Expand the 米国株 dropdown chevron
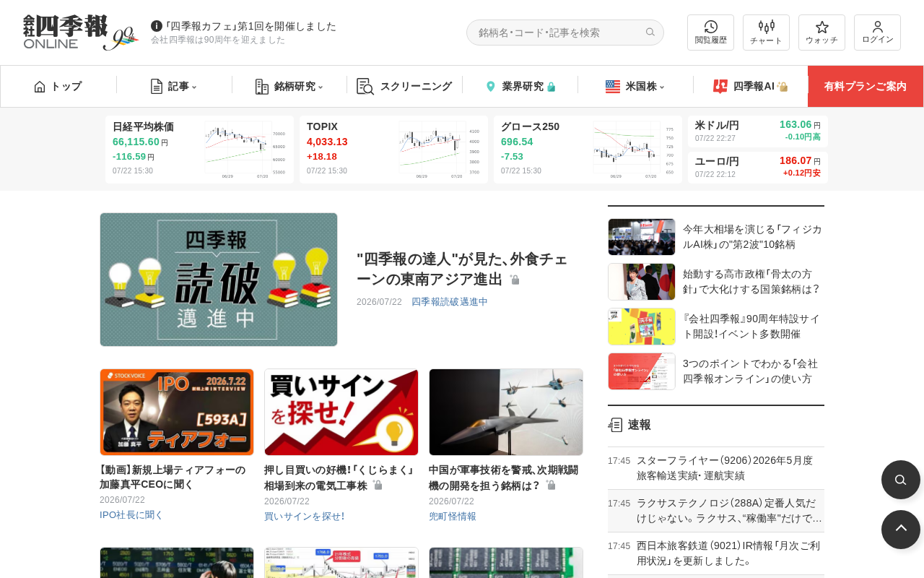 pos(662,87)
